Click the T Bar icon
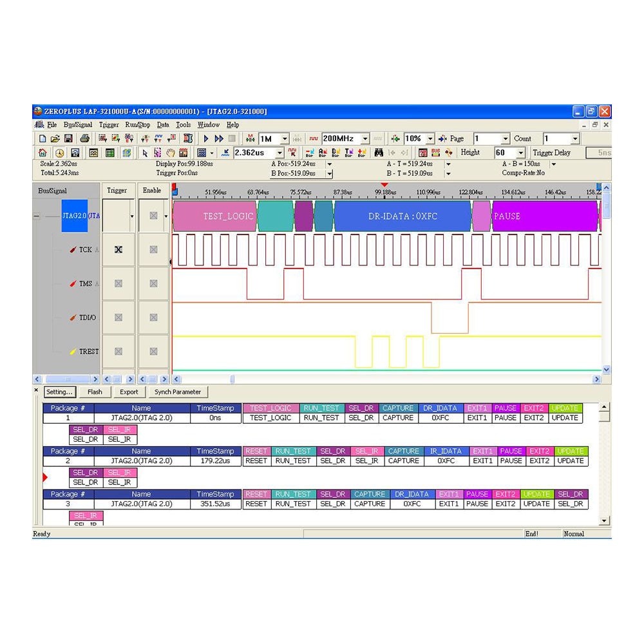This screenshot has width=644, height=644. tap(348, 153)
